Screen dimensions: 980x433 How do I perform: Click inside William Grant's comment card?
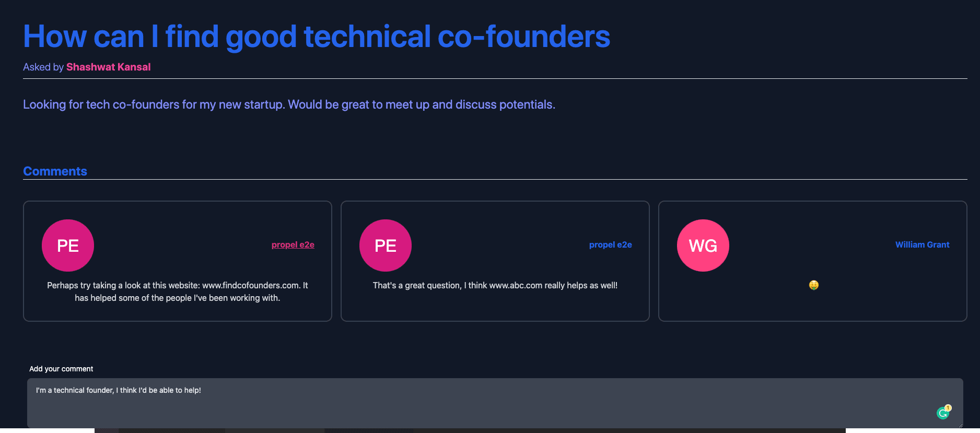pyautogui.click(x=813, y=261)
